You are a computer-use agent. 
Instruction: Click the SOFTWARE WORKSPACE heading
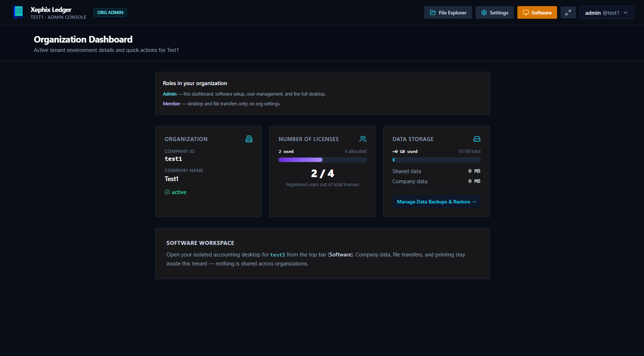point(200,243)
